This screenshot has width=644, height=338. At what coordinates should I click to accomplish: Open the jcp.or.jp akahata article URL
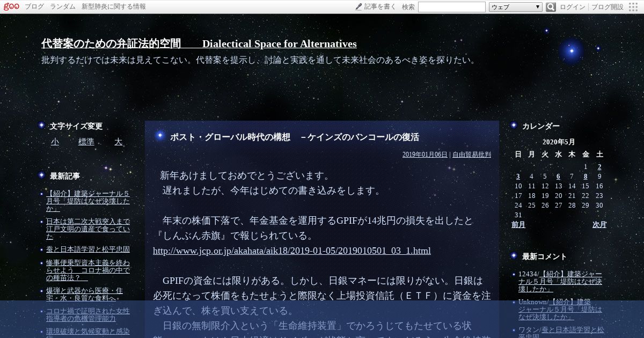tap(292, 251)
